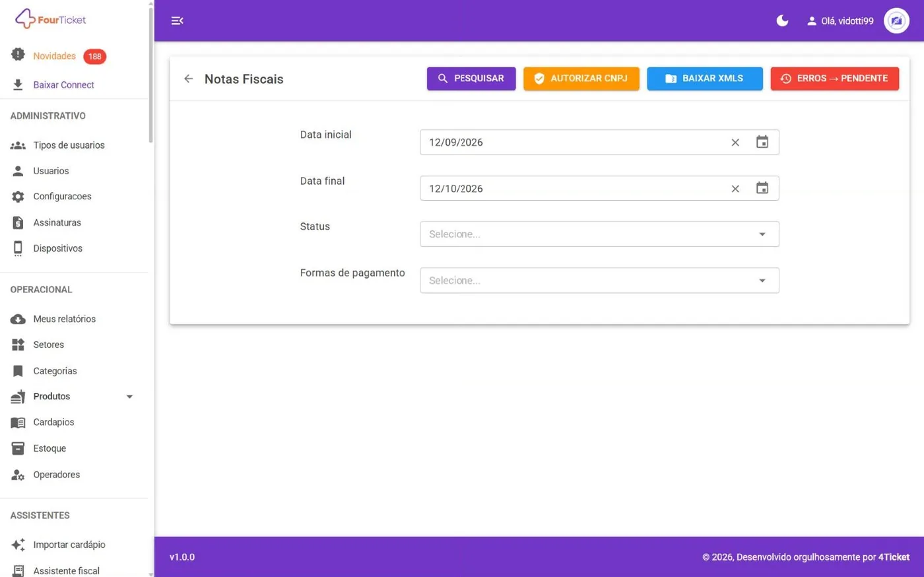This screenshot has height=577, width=924.
Task: Click the v1.0.0 version text
Action: point(182,557)
